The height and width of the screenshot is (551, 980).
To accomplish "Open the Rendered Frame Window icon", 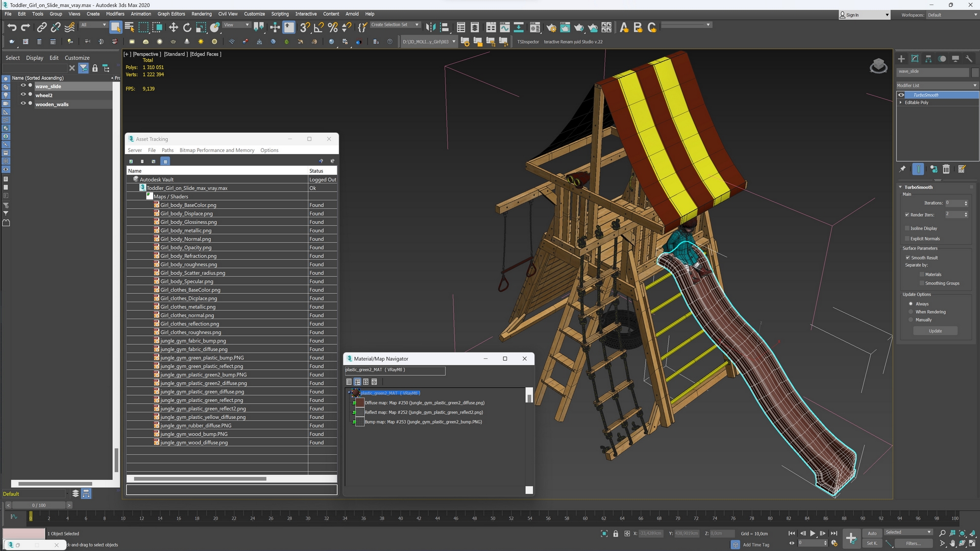I will point(565,28).
